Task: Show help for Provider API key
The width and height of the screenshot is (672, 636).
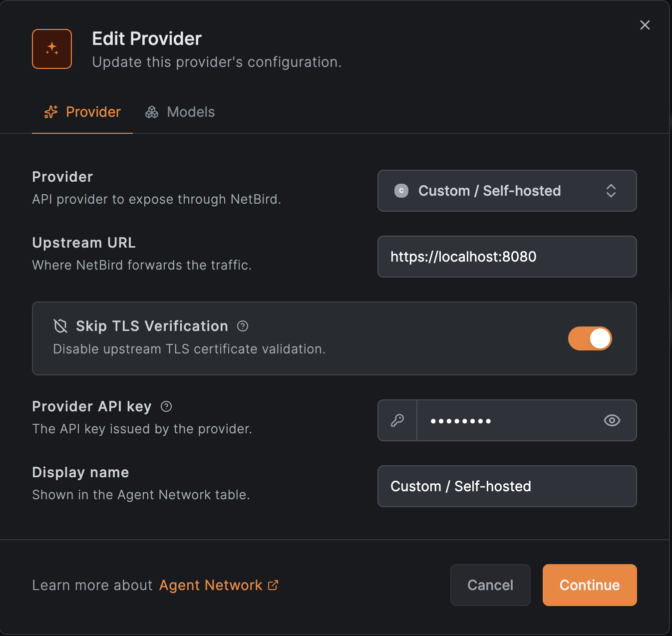Action: [x=166, y=406]
